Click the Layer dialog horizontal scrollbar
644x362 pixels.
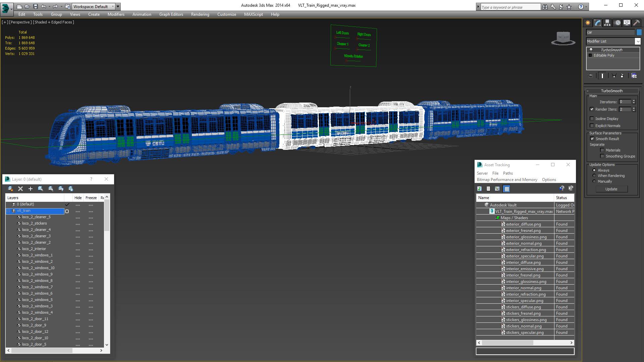(x=42, y=350)
